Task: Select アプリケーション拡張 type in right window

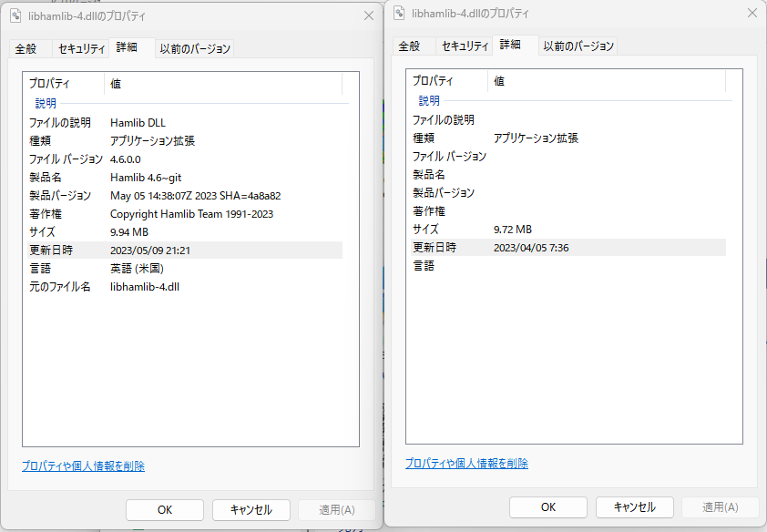Action: (537, 138)
